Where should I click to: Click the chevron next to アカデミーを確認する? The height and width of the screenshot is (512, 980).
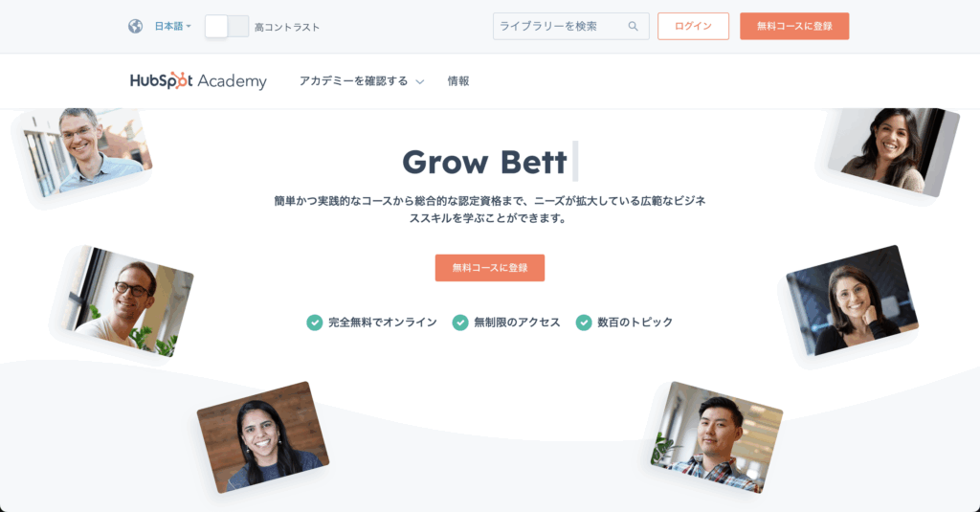click(x=420, y=82)
